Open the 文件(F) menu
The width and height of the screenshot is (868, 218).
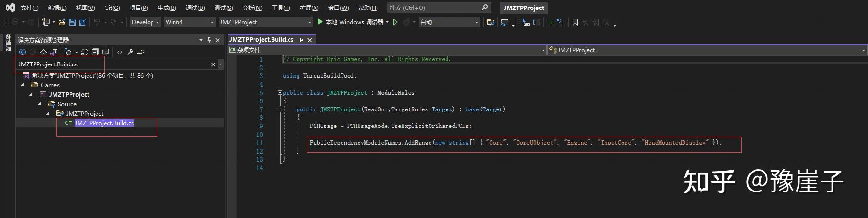[x=29, y=8]
